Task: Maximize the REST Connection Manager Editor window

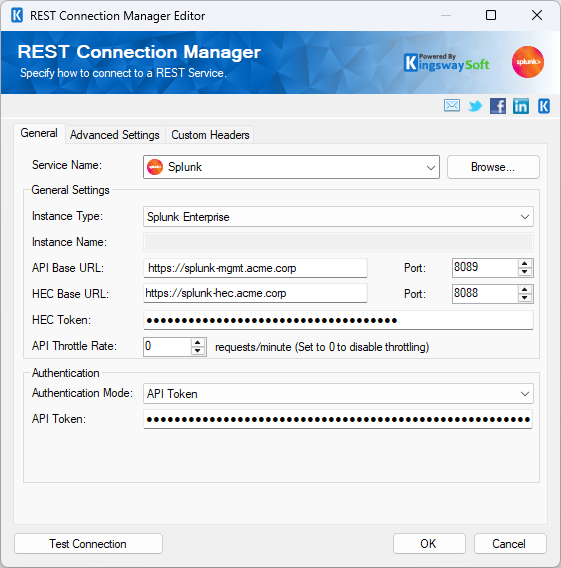Action: 491,15
